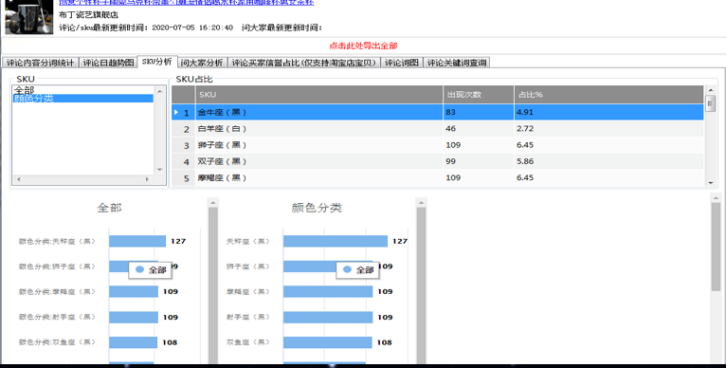Click the 83 count cell
Screen dimensions: 727x368
pos(478,112)
